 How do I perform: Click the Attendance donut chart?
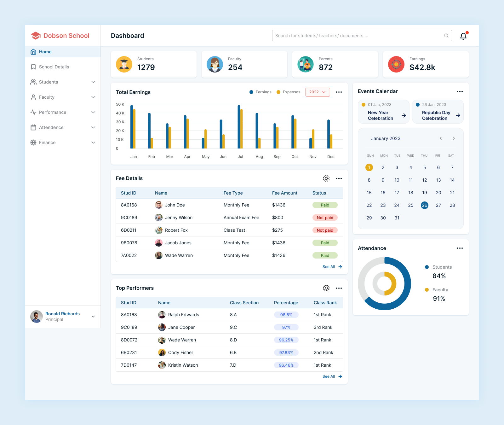point(384,283)
